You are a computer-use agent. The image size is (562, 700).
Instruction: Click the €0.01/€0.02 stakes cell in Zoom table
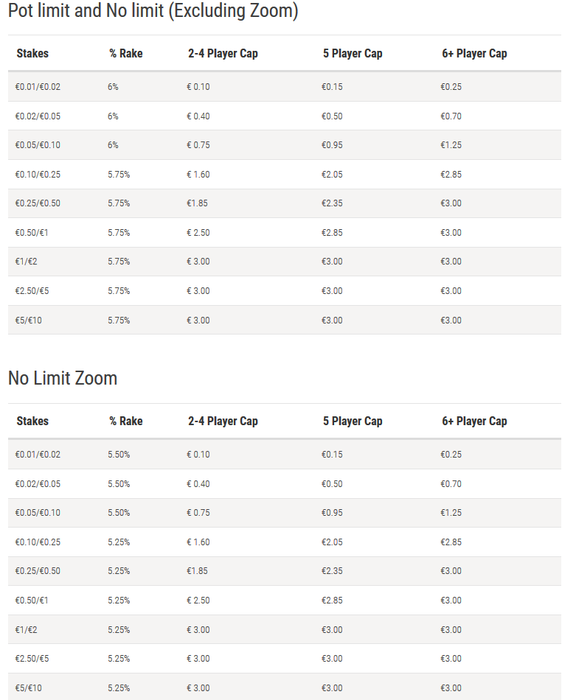[x=38, y=454]
